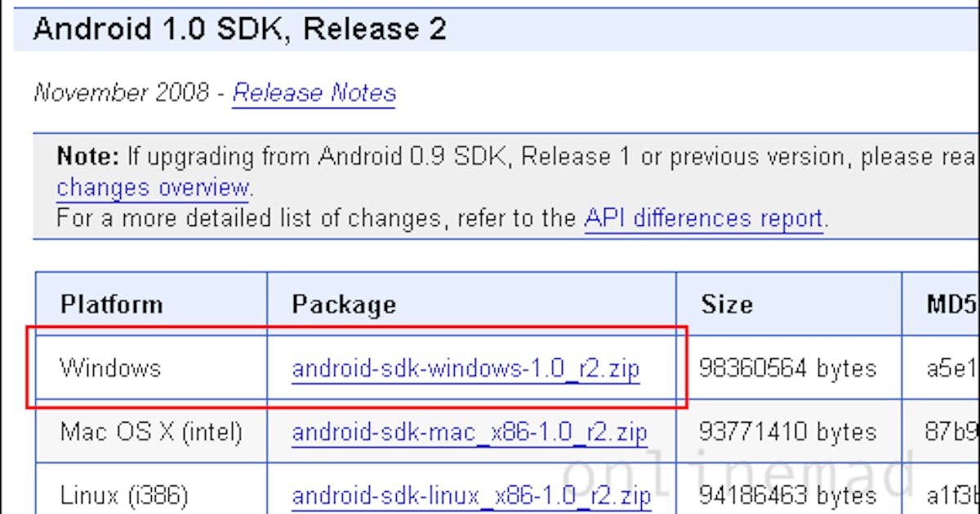980x514 pixels.
Task: Click the MD5 value starting with a5e1
Action: (x=951, y=368)
